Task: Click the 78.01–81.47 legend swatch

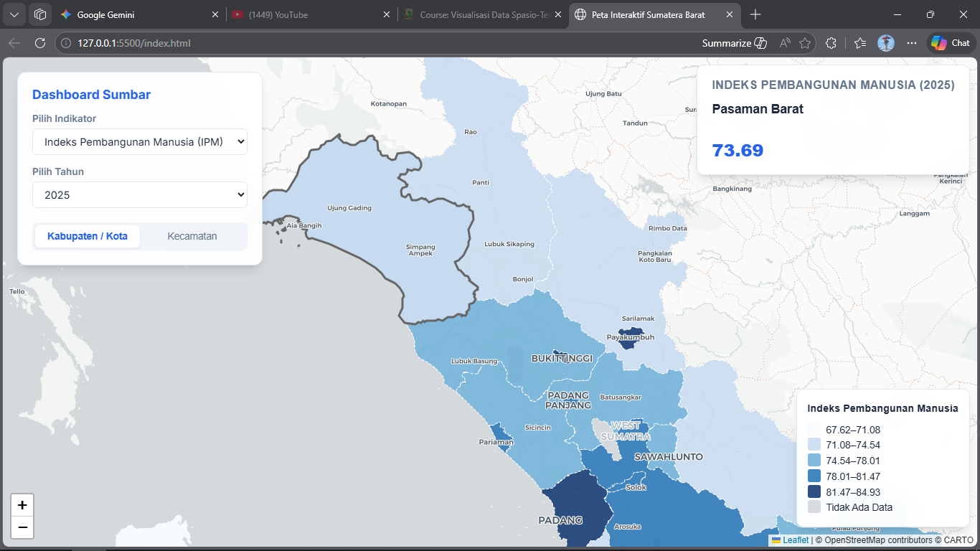Action: (814, 476)
